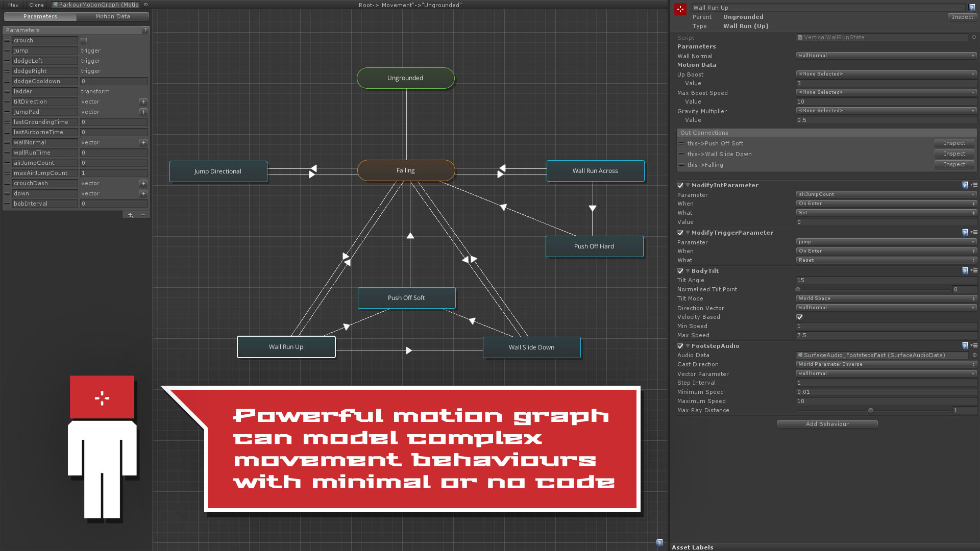
Task: Select the Falling node in the graph
Action: pos(406,170)
